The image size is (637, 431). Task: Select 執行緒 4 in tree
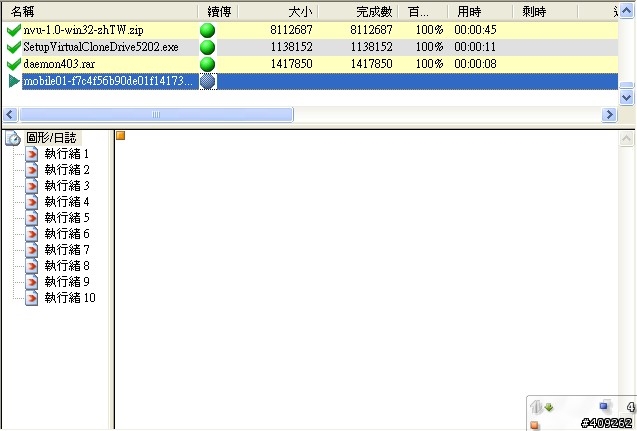tap(67, 202)
